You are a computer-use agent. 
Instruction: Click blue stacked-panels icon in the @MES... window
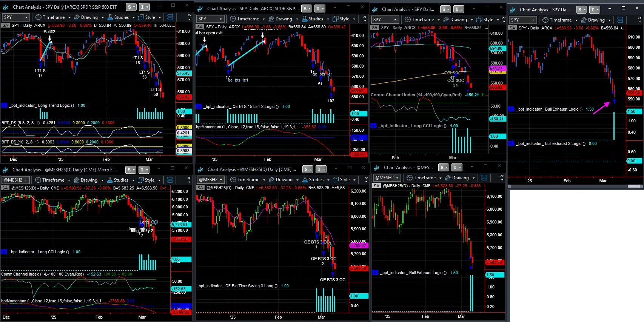tap(484, 178)
